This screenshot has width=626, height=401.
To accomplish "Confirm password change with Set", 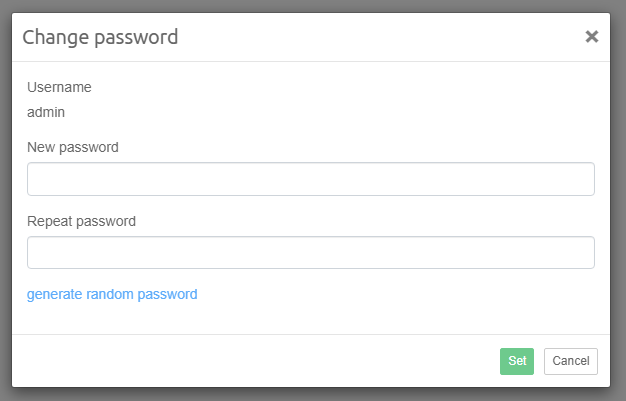I will pos(516,361).
